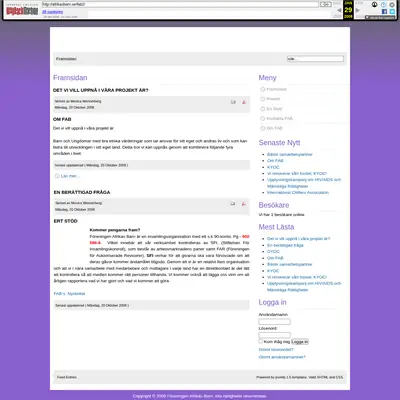Viewport: 400px width, 400px height.
Task: Toggle the Kom ihåg mig checkbox
Action: [x=261, y=341]
